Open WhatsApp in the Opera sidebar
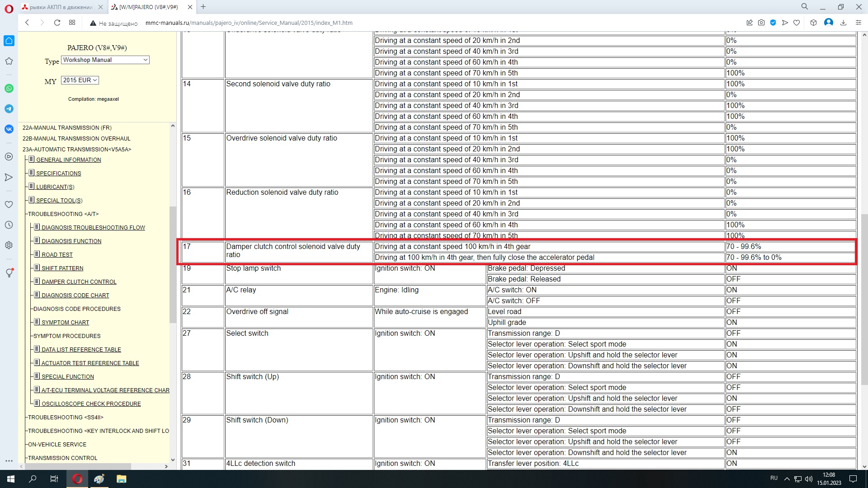The image size is (868, 488). [x=9, y=89]
